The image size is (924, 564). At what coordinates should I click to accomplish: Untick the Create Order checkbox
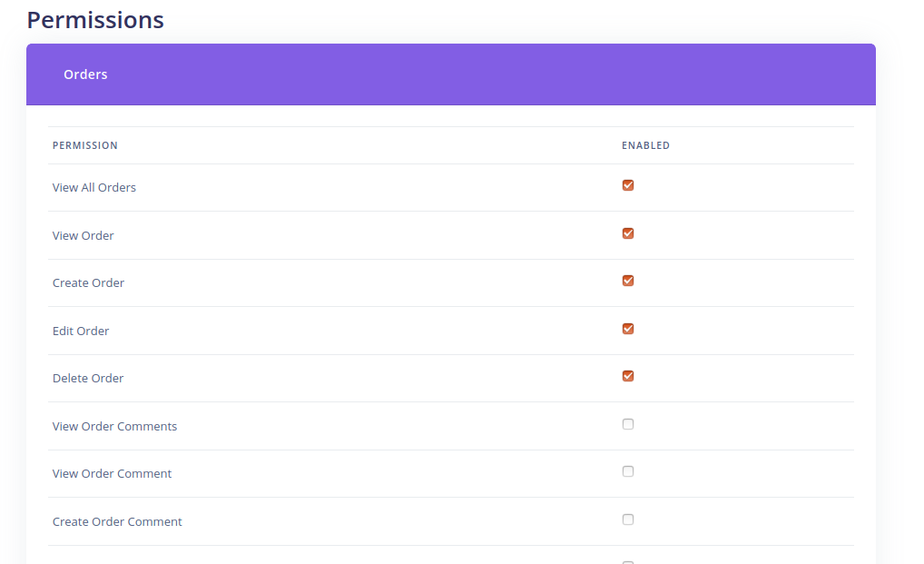tap(628, 281)
